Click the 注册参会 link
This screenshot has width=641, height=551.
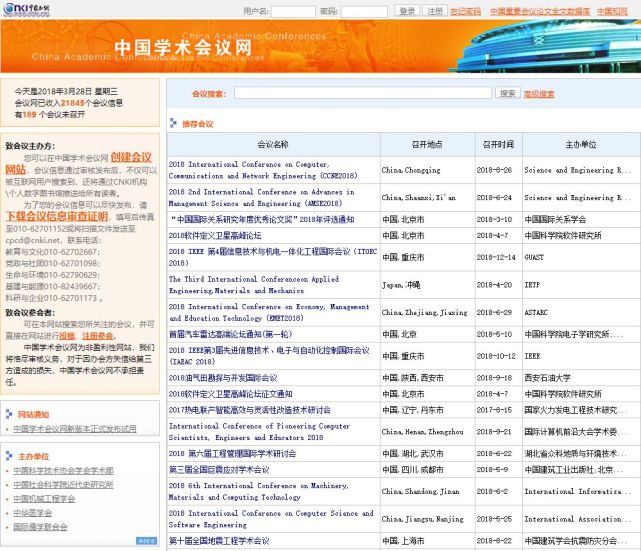point(98,336)
